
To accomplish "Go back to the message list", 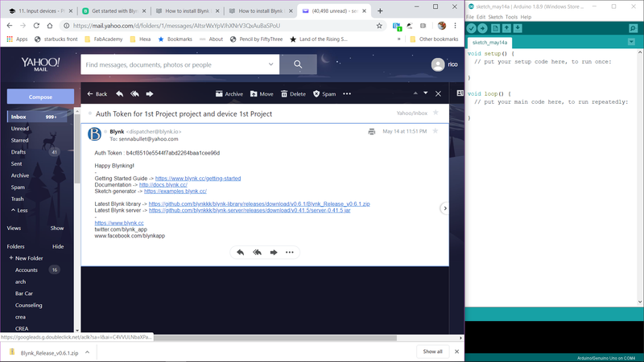I will pyautogui.click(x=97, y=94).
